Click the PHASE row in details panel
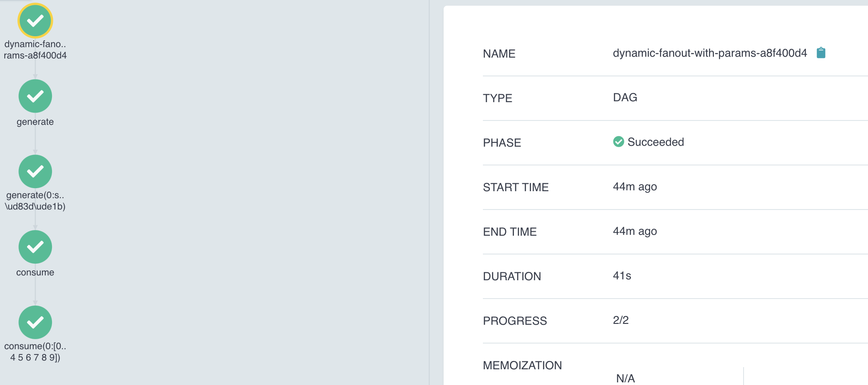The height and width of the screenshot is (385, 868). [x=502, y=143]
